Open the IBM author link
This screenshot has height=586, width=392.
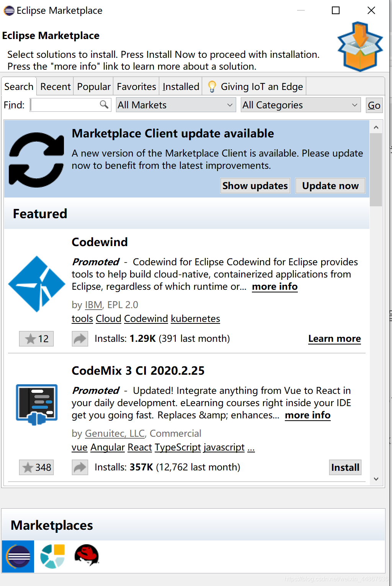[94, 305]
